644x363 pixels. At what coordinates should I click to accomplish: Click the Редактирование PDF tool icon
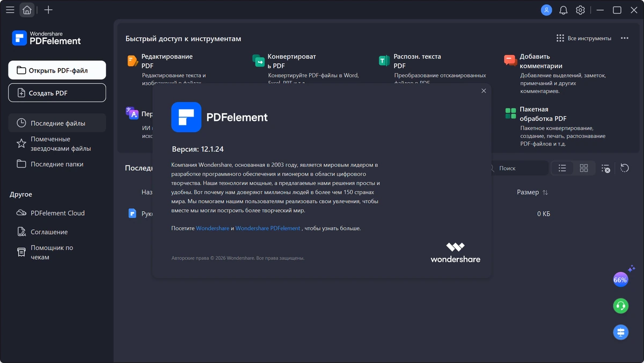point(133,61)
